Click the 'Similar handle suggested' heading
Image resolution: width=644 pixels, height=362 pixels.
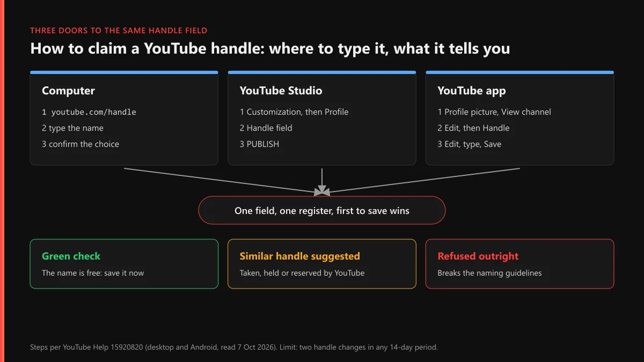(299, 256)
